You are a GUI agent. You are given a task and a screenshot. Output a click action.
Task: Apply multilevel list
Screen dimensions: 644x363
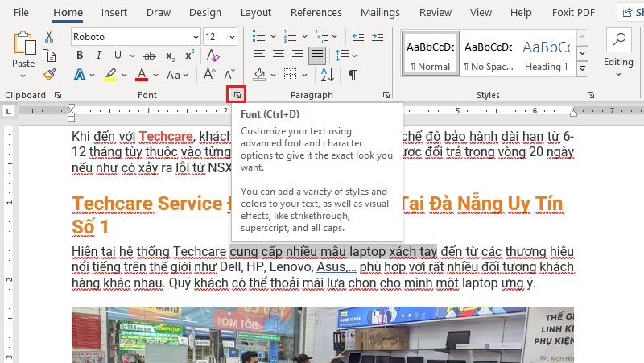(321, 36)
